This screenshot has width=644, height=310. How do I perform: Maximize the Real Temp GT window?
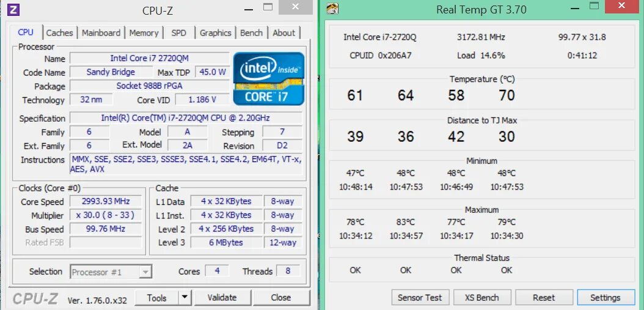[594, 6]
